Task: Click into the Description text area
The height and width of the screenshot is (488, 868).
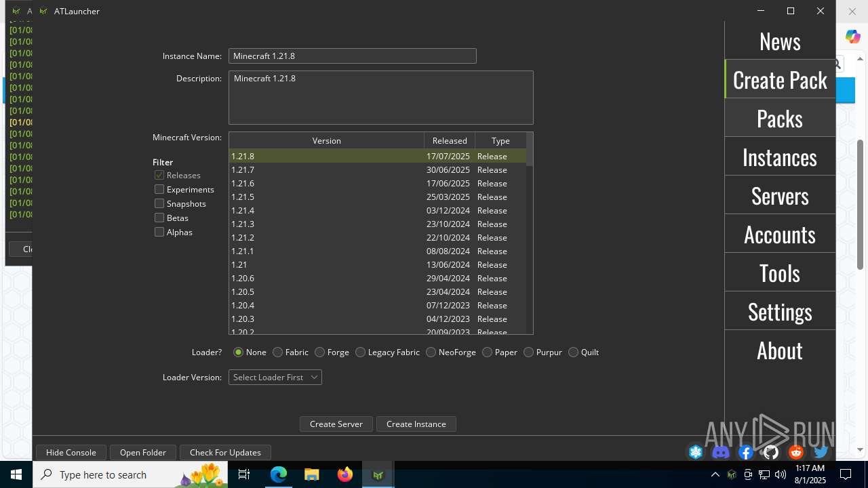Action: (x=381, y=98)
